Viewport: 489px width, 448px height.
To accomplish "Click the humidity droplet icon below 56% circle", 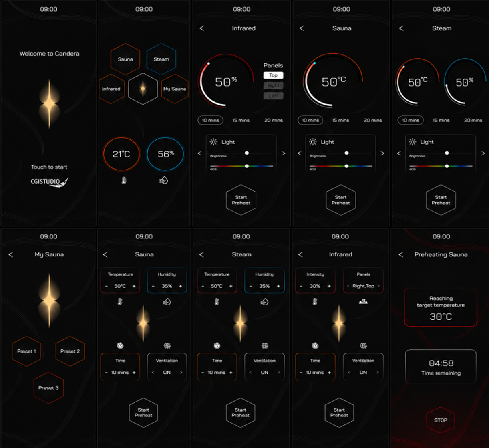I will (x=163, y=181).
